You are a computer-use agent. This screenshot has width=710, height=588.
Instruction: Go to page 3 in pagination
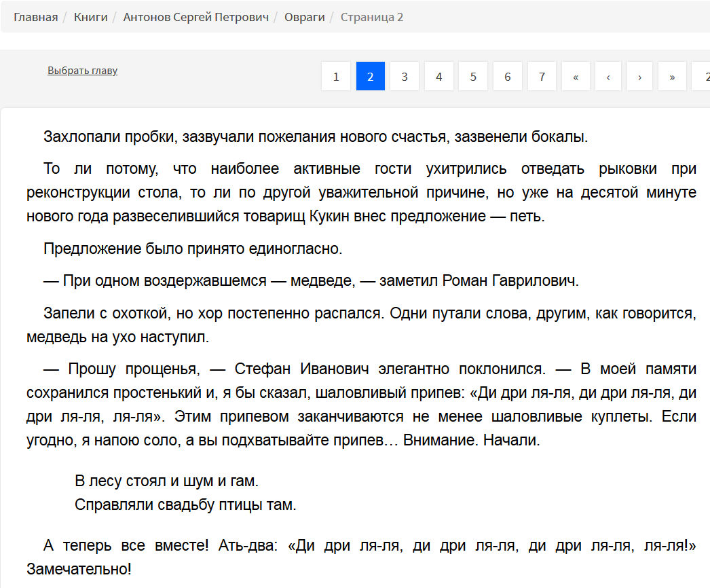pos(405,77)
